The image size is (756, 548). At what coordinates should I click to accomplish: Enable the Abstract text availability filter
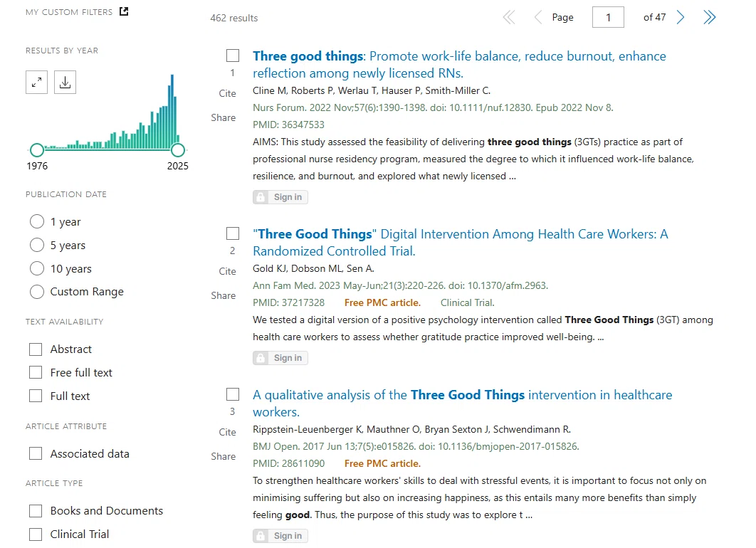[36, 349]
